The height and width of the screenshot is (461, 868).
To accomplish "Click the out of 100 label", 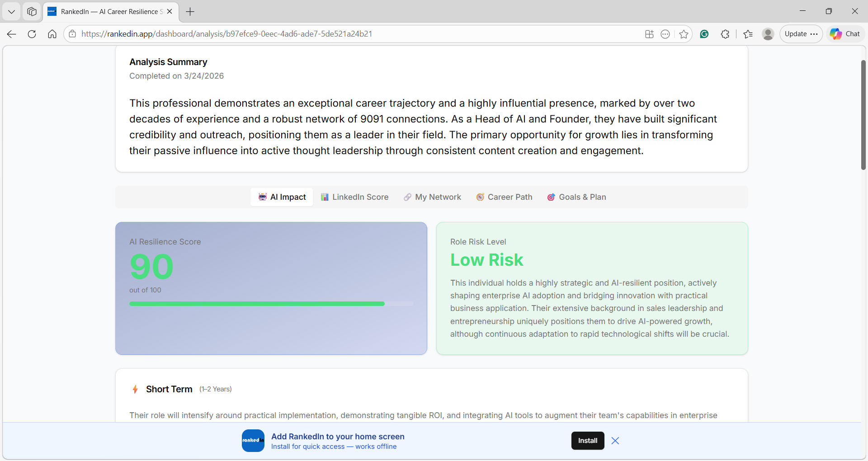I will pos(145,290).
